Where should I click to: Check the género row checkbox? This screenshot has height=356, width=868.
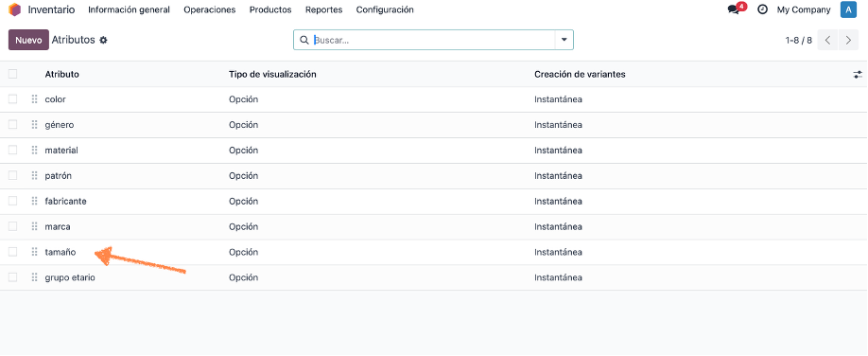pyautogui.click(x=12, y=125)
